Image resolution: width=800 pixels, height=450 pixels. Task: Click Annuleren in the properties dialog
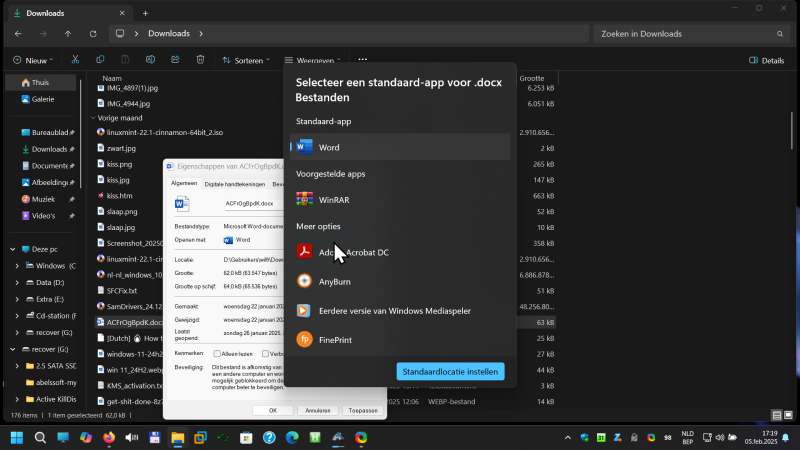coord(317,410)
